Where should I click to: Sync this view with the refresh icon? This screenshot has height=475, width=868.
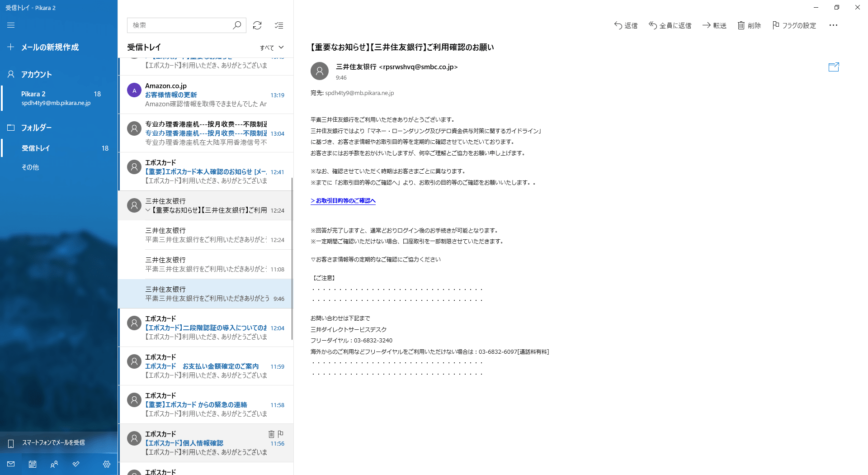257,25
